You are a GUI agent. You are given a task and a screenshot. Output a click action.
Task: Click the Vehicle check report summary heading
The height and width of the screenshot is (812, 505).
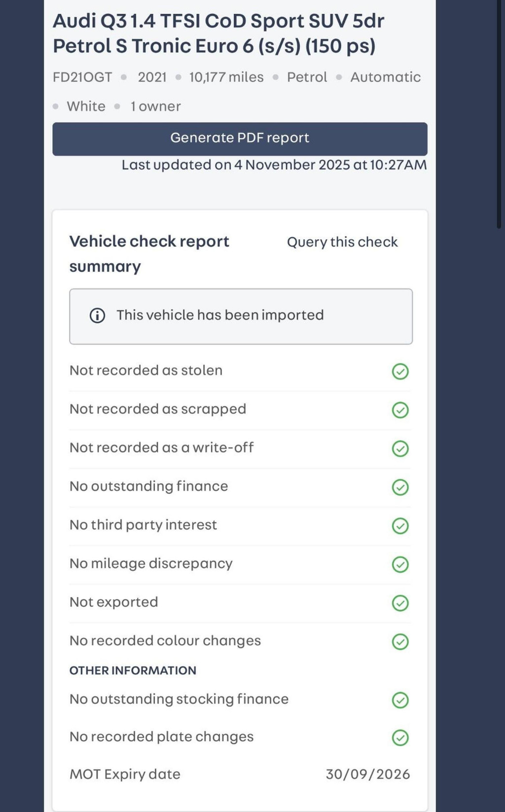149,253
